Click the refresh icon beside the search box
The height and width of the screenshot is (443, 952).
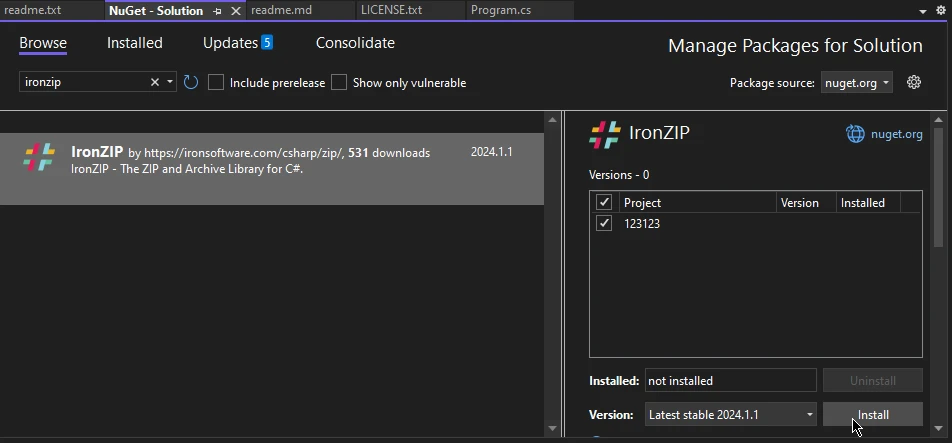pyautogui.click(x=191, y=82)
